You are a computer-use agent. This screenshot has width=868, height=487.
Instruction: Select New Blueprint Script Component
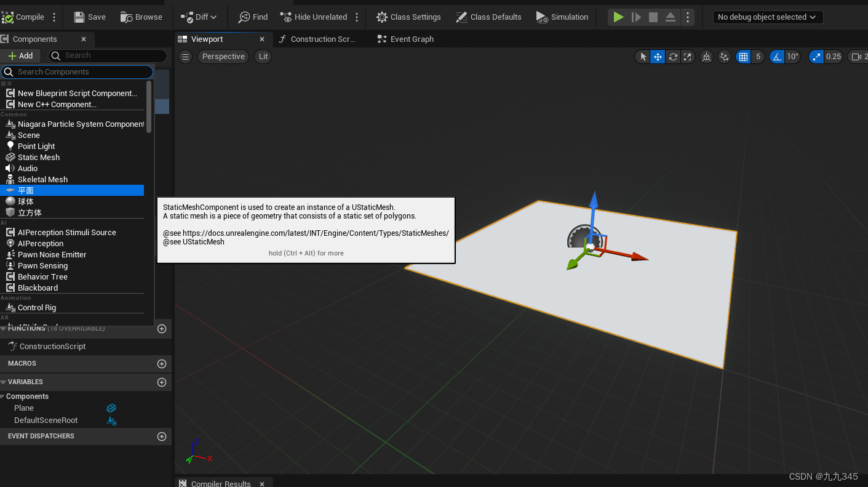click(x=72, y=94)
